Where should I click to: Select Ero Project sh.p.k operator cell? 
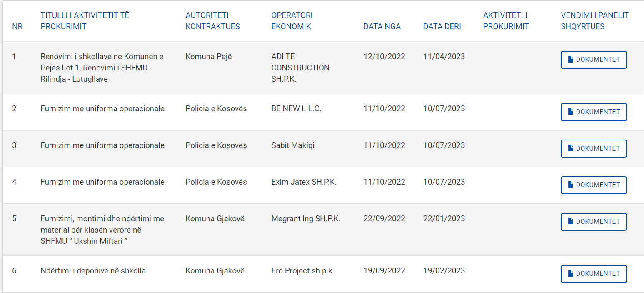(x=302, y=270)
